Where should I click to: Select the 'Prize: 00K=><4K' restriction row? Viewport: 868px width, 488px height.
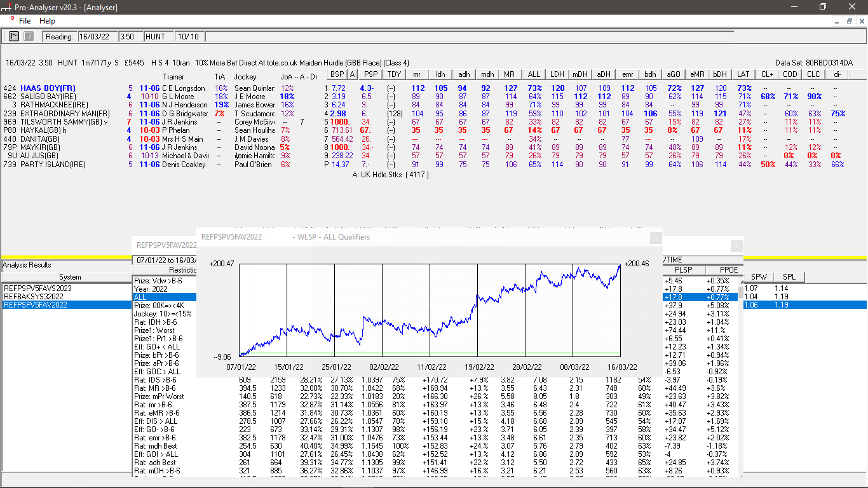coord(159,305)
